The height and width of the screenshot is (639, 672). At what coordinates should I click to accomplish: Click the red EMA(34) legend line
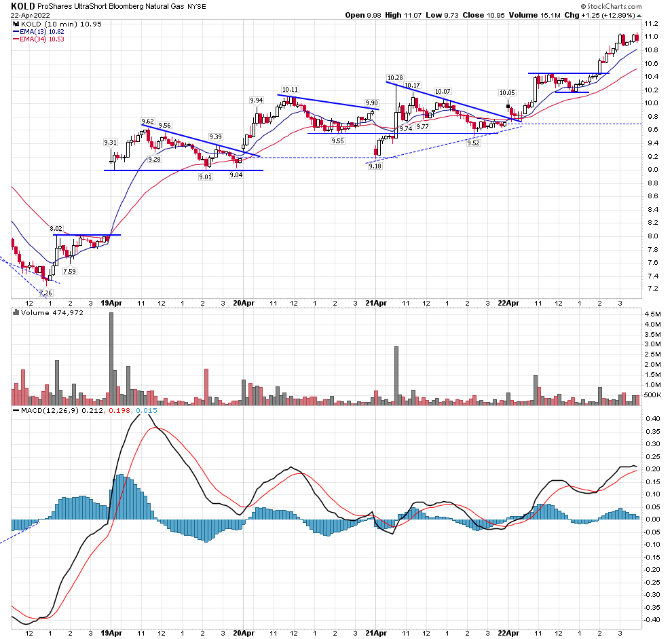(x=16, y=39)
